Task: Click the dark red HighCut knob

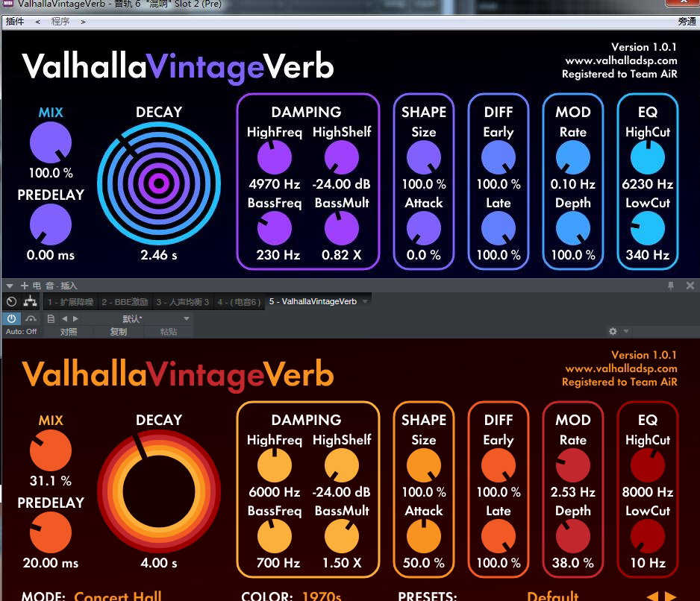Action: tap(647, 465)
